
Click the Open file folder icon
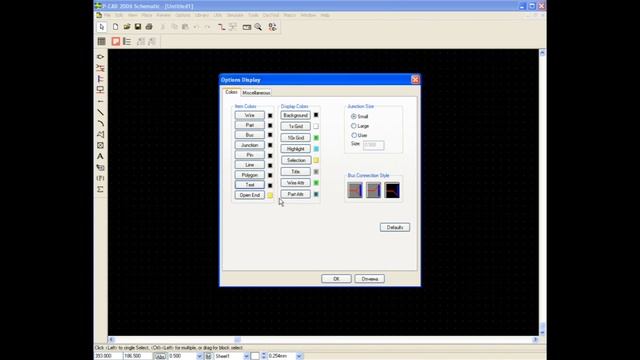[127, 27]
